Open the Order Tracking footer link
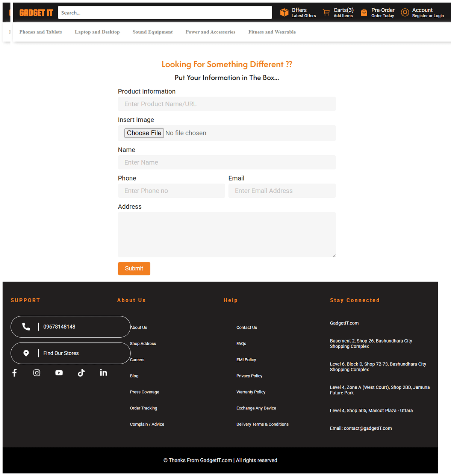The height and width of the screenshot is (476, 451). coord(144,408)
